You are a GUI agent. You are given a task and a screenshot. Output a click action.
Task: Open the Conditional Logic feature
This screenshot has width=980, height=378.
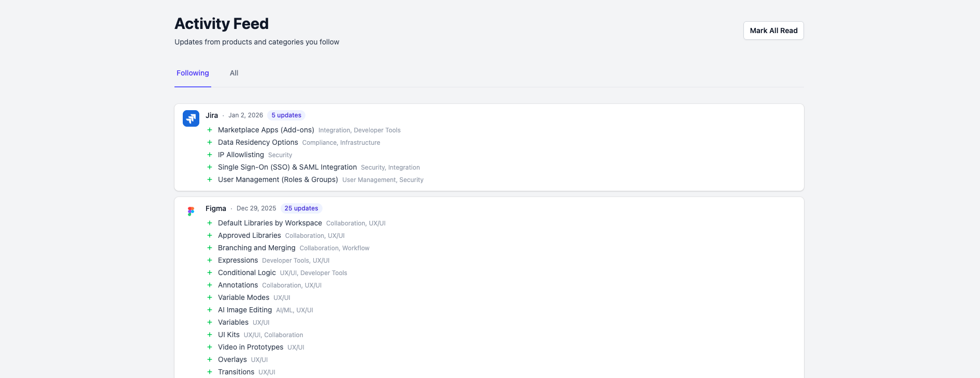pos(247,273)
